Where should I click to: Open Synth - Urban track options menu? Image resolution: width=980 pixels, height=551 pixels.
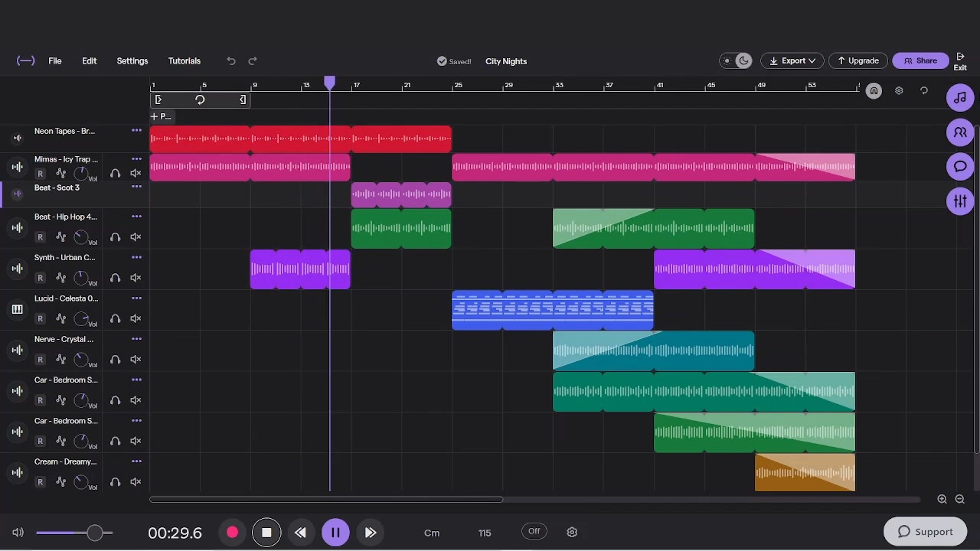coord(136,258)
